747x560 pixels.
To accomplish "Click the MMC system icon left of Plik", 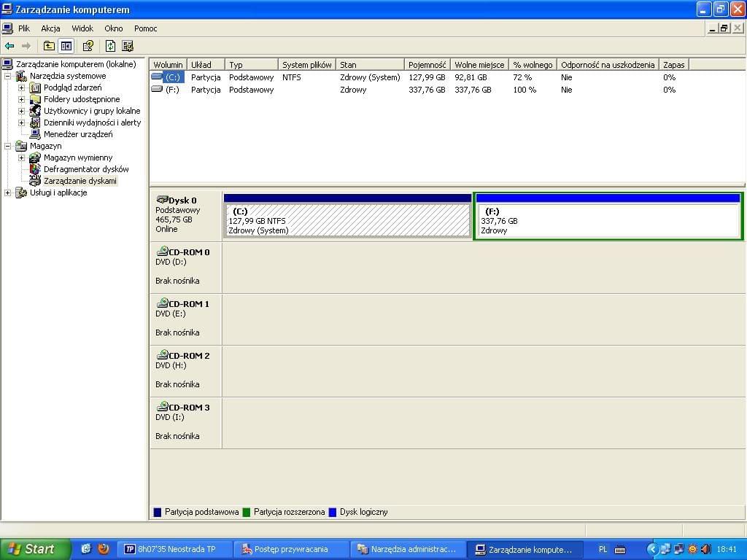I will coord(7,28).
